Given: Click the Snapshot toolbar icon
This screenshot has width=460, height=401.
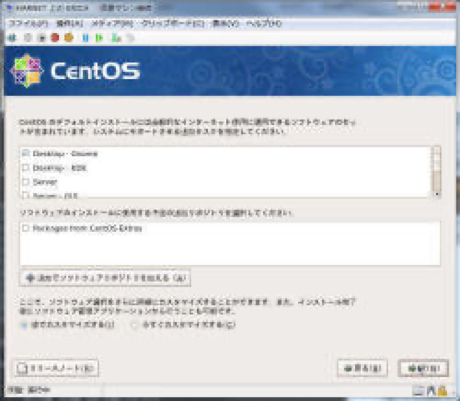Looking at the screenshot, I should 116,38.
